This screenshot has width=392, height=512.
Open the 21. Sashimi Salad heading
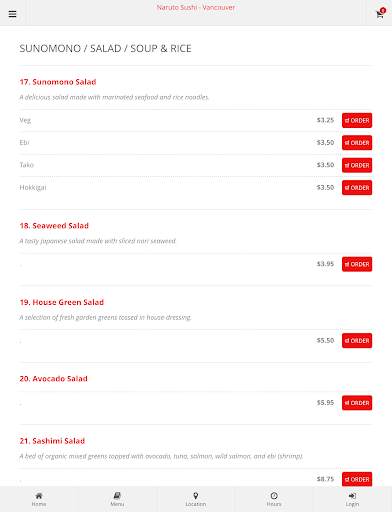[52, 441]
